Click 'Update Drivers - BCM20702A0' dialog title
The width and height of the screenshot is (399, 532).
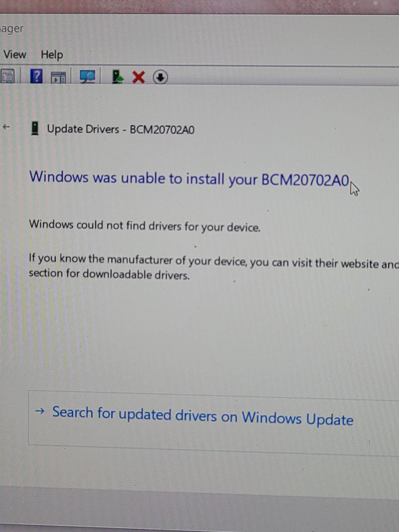121,130
